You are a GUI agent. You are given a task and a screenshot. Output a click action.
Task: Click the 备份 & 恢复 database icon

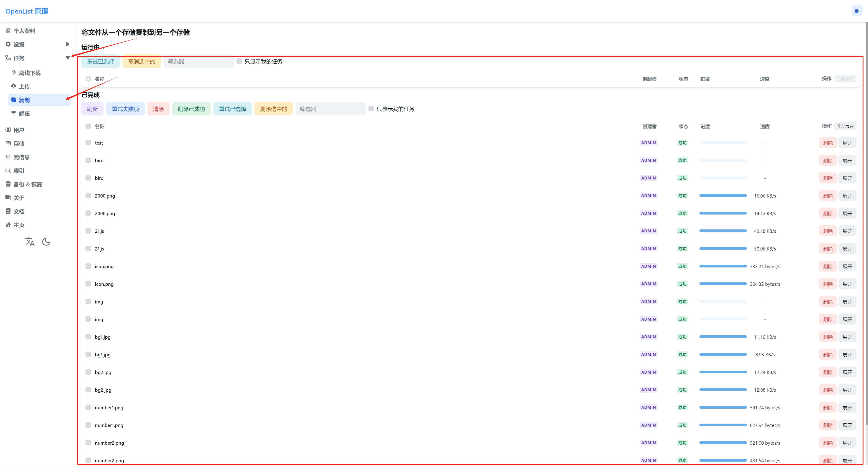point(8,184)
